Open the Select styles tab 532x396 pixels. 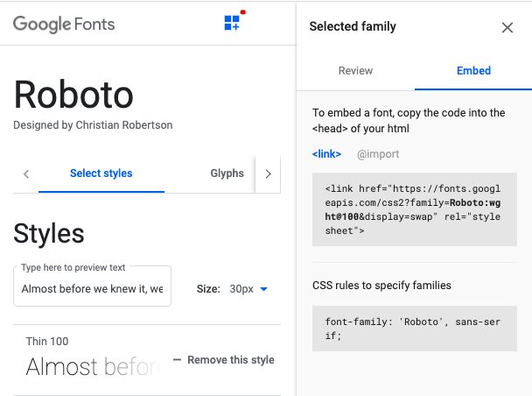click(101, 173)
